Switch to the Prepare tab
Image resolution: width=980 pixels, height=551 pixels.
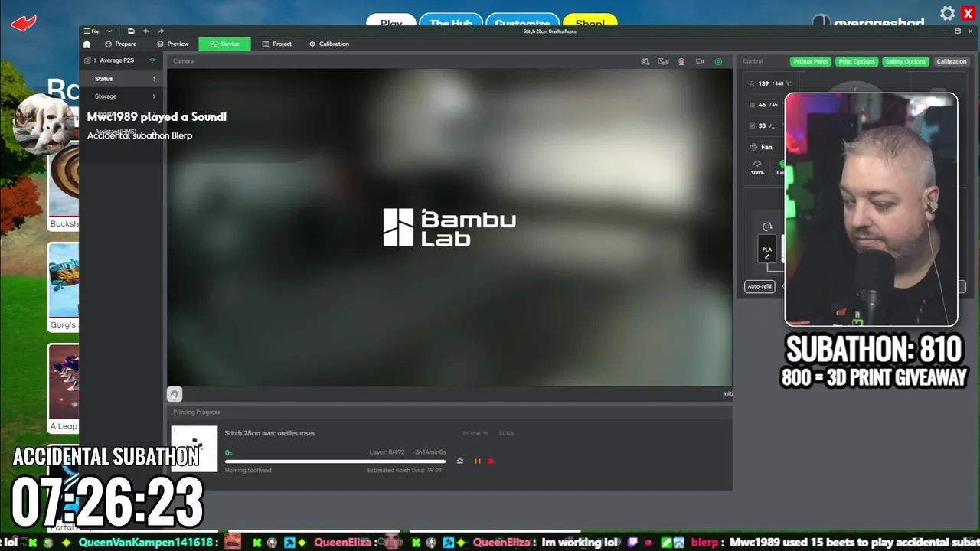coord(121,44)
